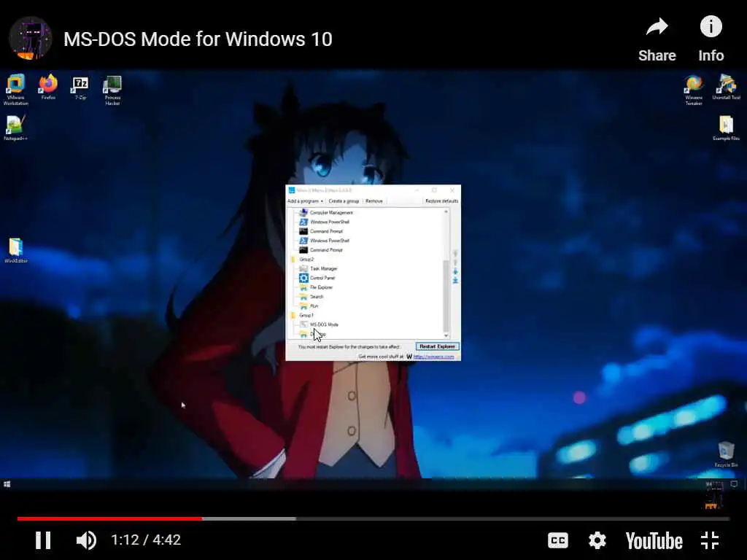Select the Process Hacker desktop icon
The width and height of the screenshot is (747, 560).
tap(112, 90)
